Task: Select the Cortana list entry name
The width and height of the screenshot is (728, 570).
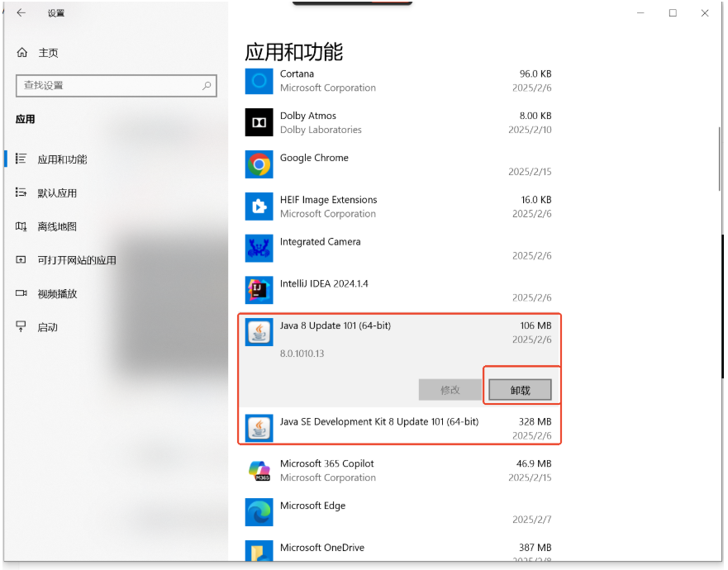Action: pyautogui.click(x=297, y=74)
